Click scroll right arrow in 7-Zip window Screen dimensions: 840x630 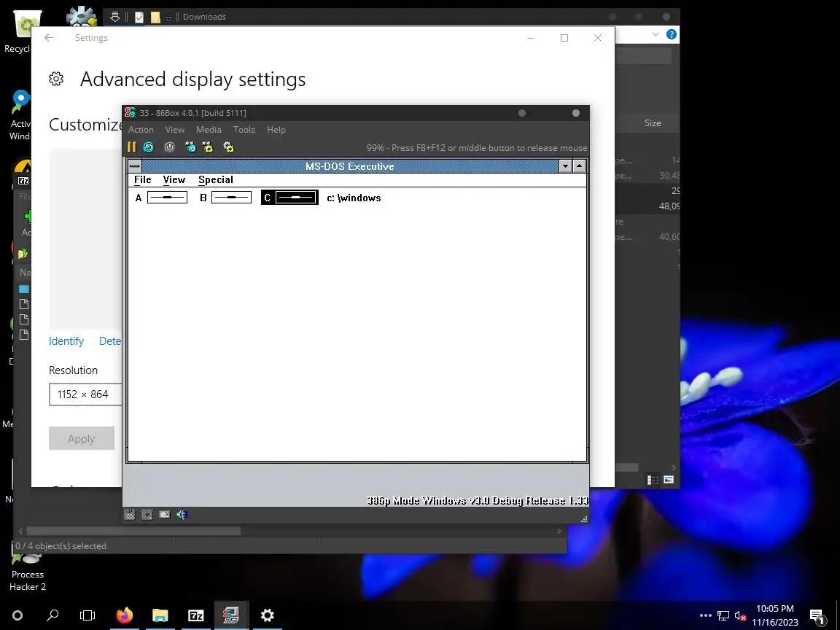(x=559, y=531)
